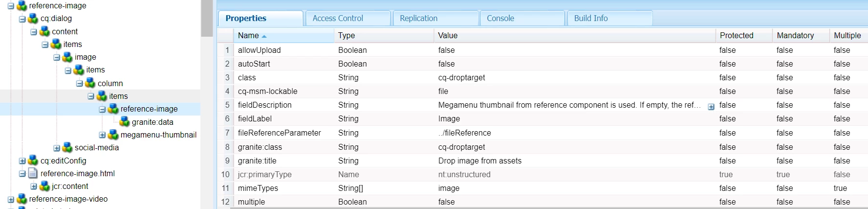868x209 pixels.
Task: Click the cq:editConfig node icon
Action: (33, 161)
